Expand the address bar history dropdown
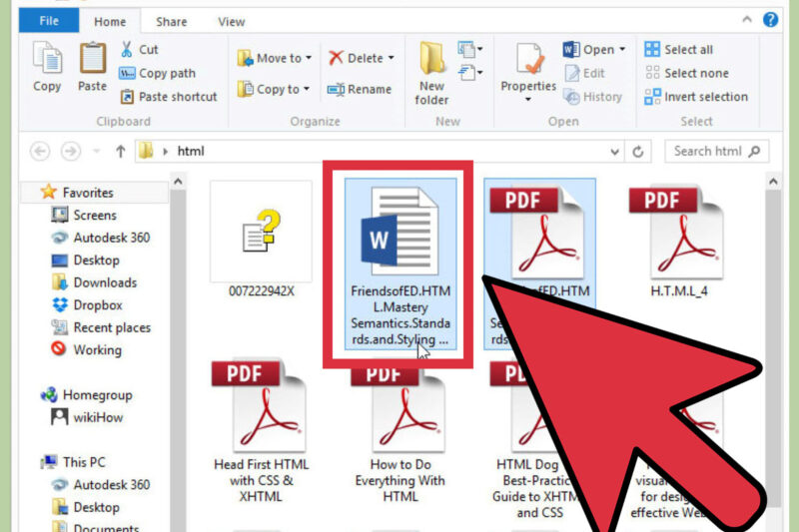The width and height of the screenshot is (799, 532). 615,152
